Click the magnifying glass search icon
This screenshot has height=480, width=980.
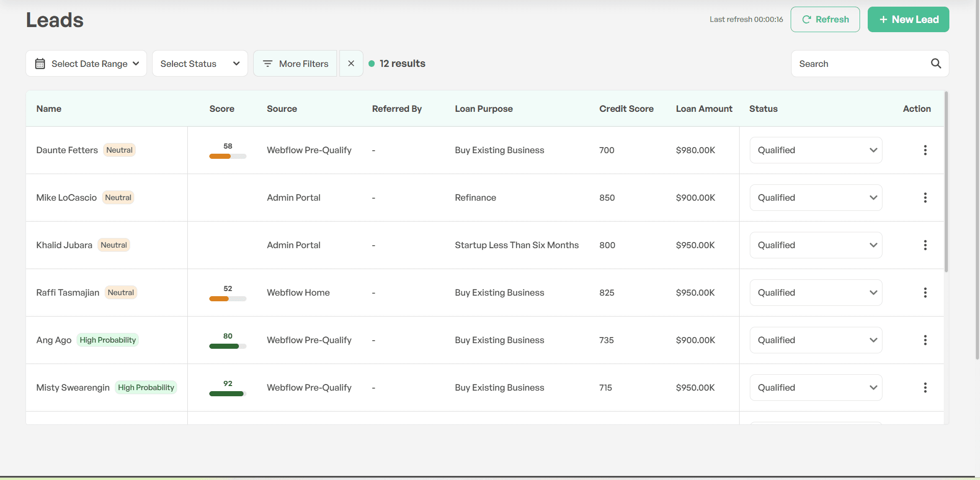pos(936,63)
